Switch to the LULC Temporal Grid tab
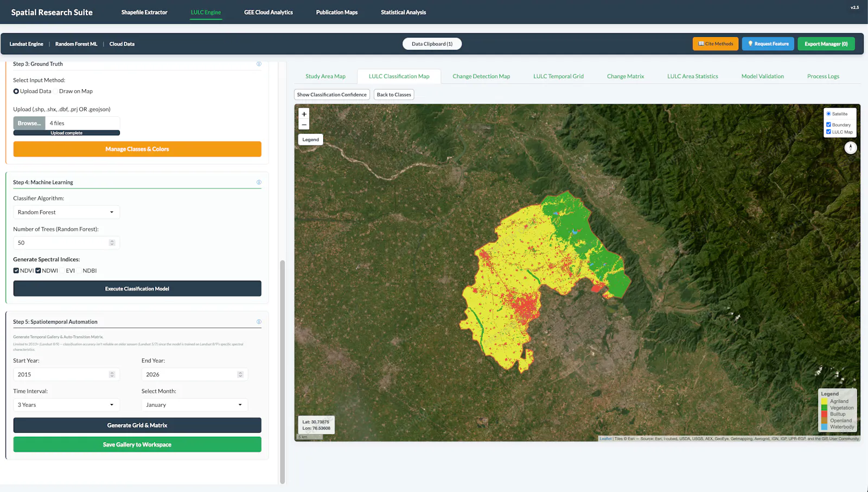This screenshot has height=492, width=868. pyautogui.click(x=558, y=77)
